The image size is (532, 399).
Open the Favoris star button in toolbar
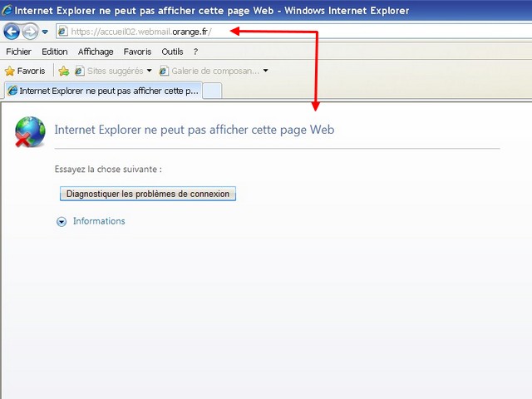(25, 71)
